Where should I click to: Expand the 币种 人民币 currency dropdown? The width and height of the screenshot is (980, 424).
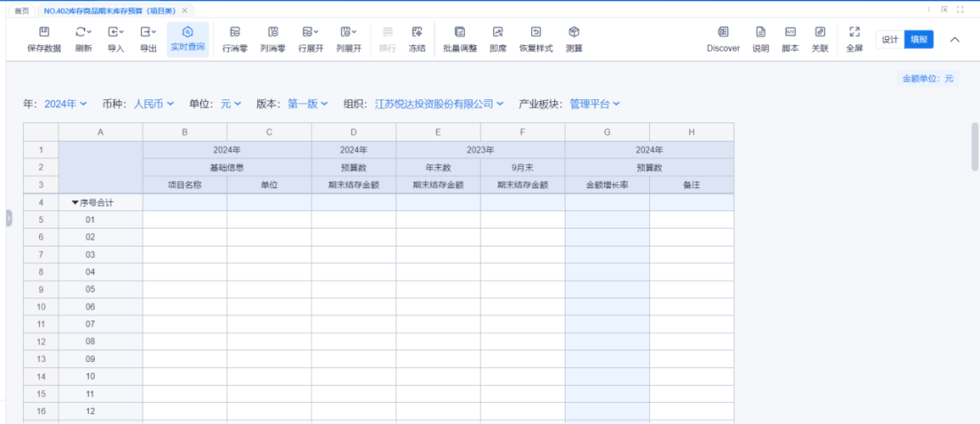[x=153, y=104]
